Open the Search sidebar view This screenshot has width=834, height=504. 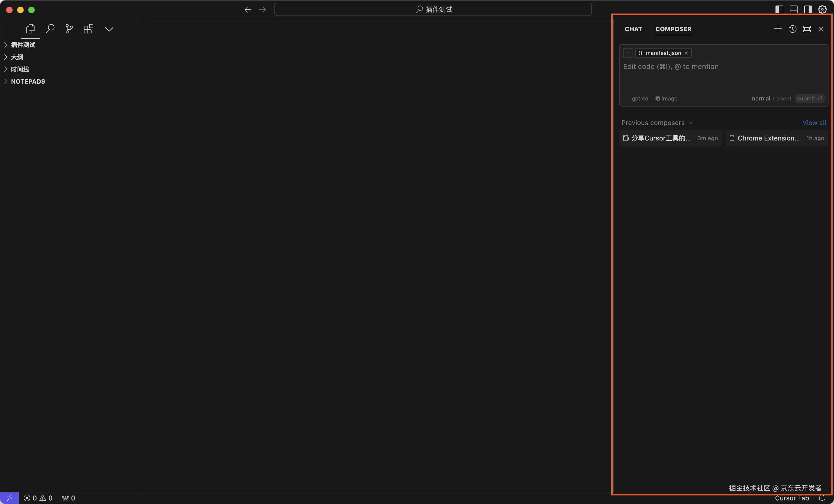50,29
